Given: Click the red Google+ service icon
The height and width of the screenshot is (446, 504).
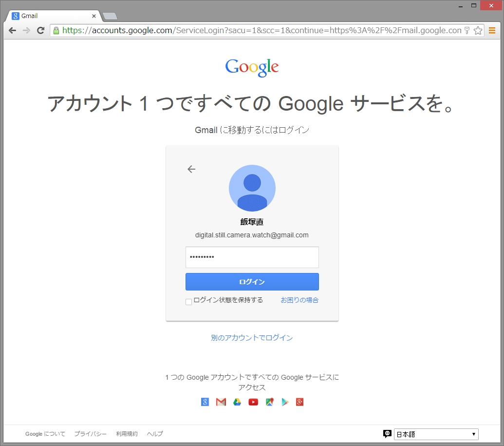Looking at the screenshot, I should (299, 402).
